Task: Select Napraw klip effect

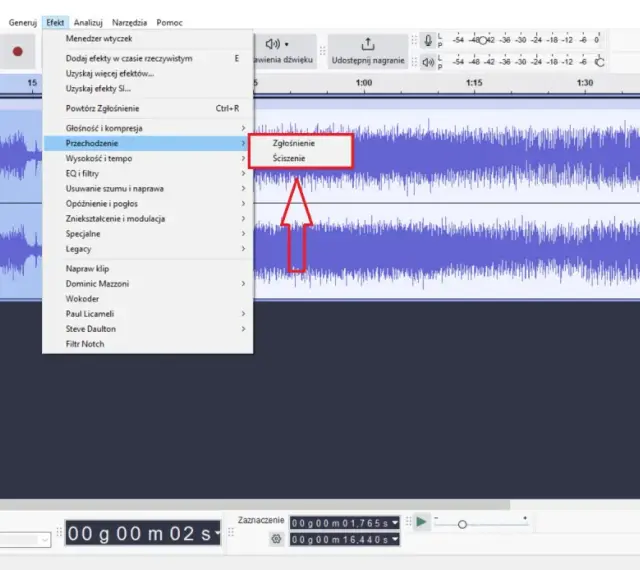Action: point(148,269)
